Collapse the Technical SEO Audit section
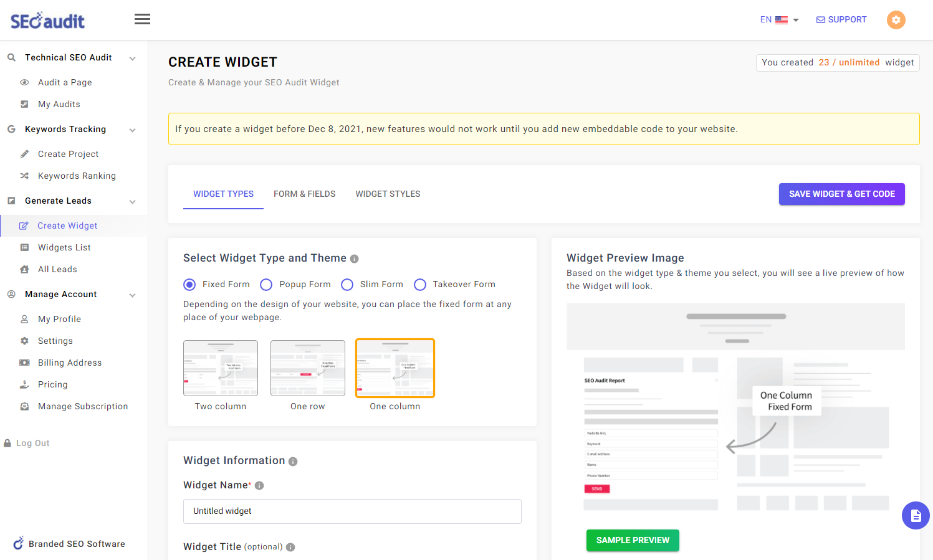 pyautogui.click(x=132, y=59)
